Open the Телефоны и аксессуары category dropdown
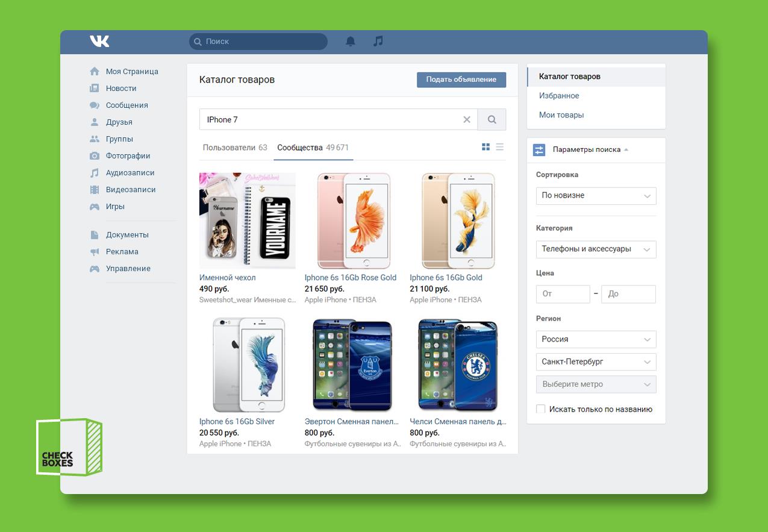 tap(596, 249)
